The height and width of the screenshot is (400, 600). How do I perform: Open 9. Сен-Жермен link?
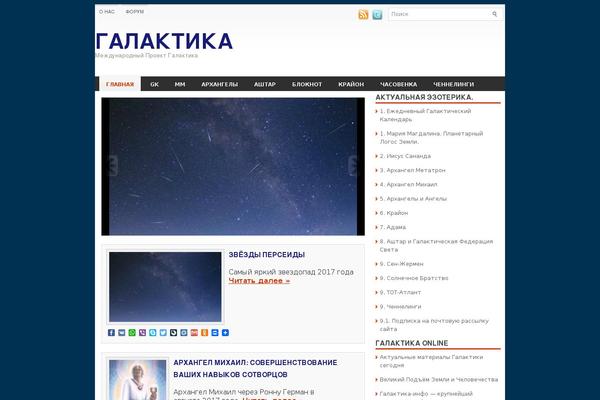[x=401, y=264]
